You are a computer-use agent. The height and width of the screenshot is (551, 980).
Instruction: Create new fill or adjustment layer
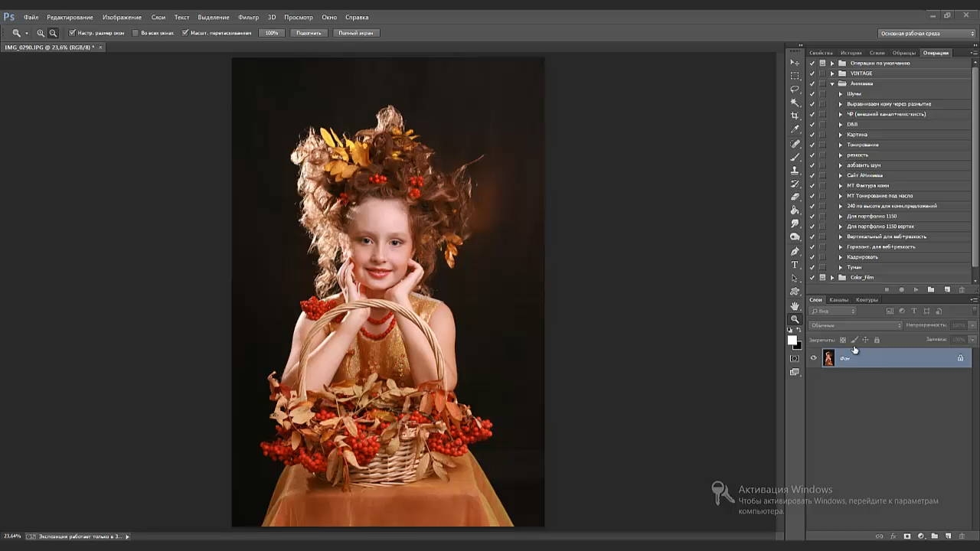(921, 536)
